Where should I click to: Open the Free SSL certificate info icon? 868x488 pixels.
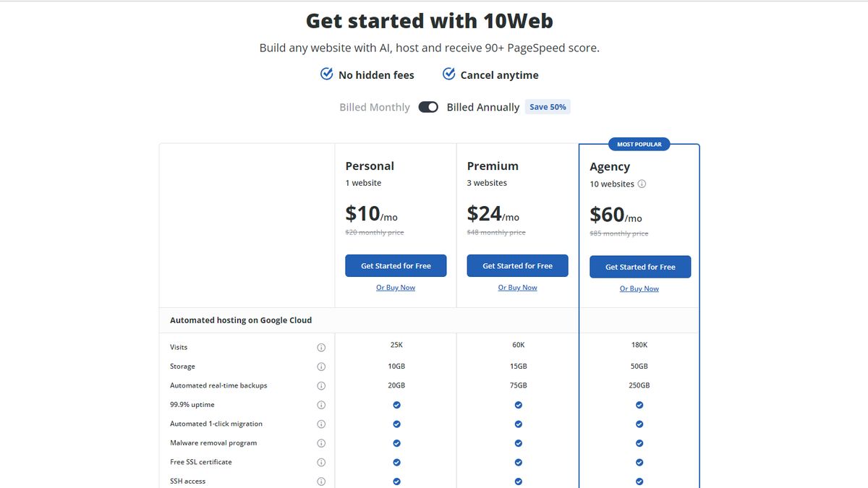coord(320,462)
